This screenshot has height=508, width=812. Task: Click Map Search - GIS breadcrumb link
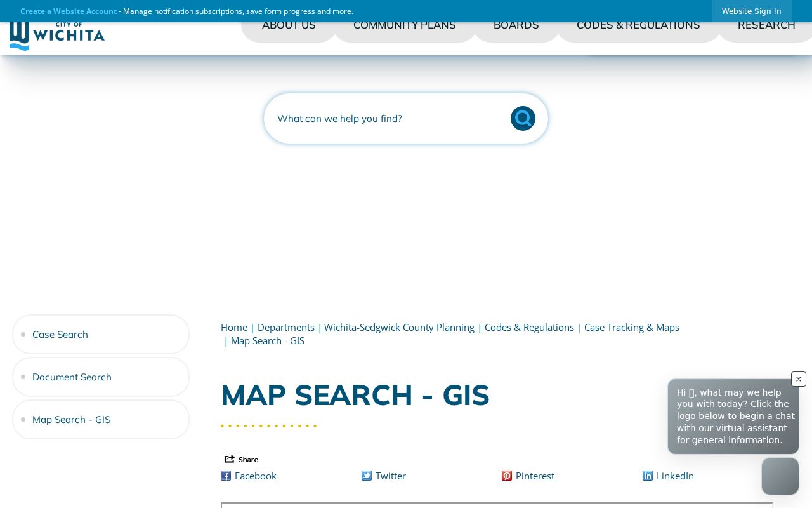(268, 340)
